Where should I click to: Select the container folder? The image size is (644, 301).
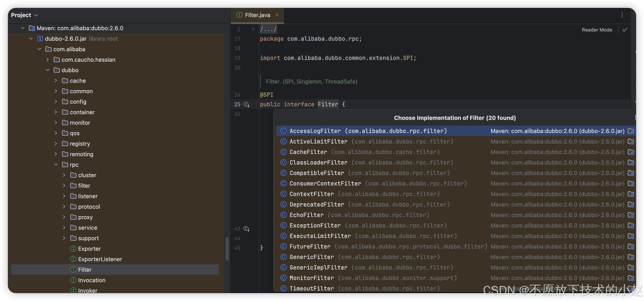coord(78,112)
